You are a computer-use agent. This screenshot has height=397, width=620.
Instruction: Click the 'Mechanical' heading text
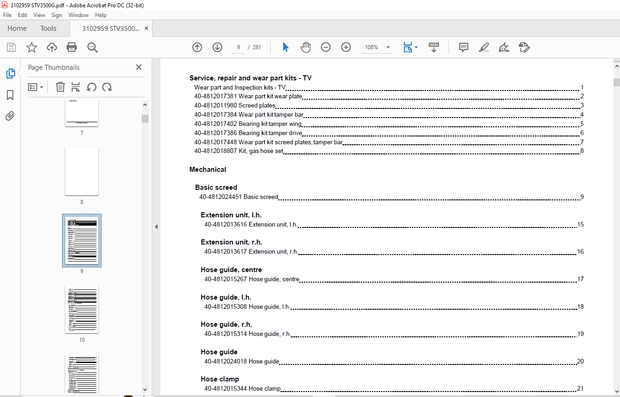point(208,170)
